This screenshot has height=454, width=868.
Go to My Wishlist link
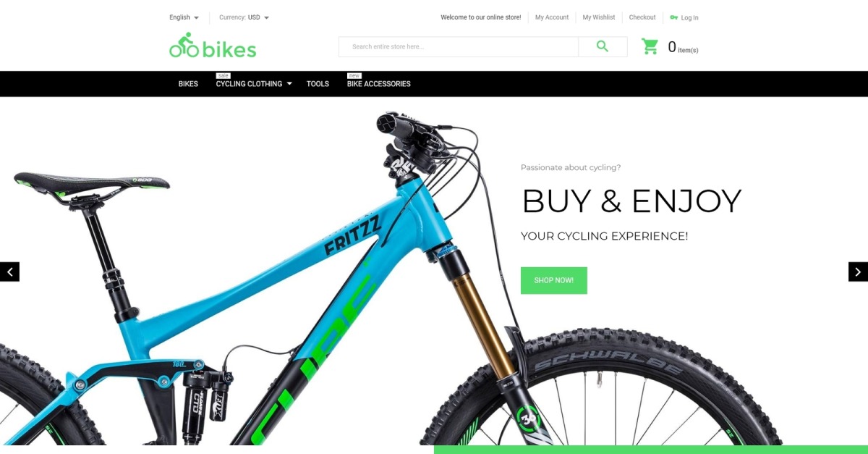coord(599,17)
